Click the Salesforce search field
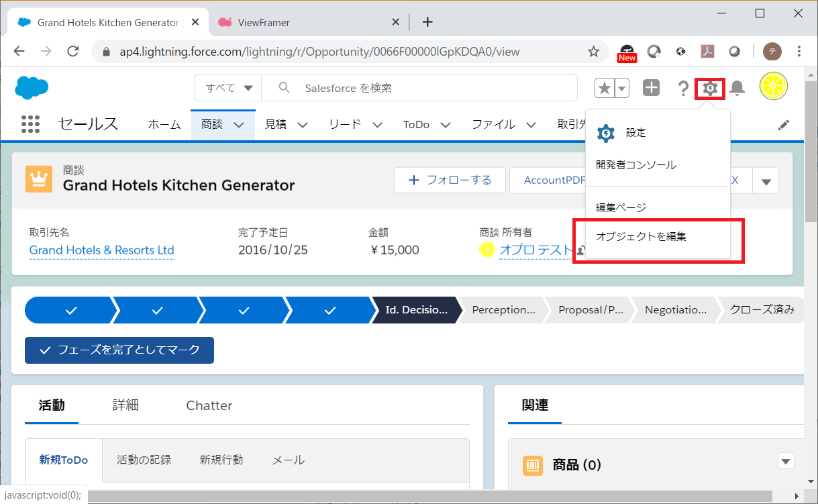Image resolution: width=818 pixels, height=504 pixels. [429, 88]
